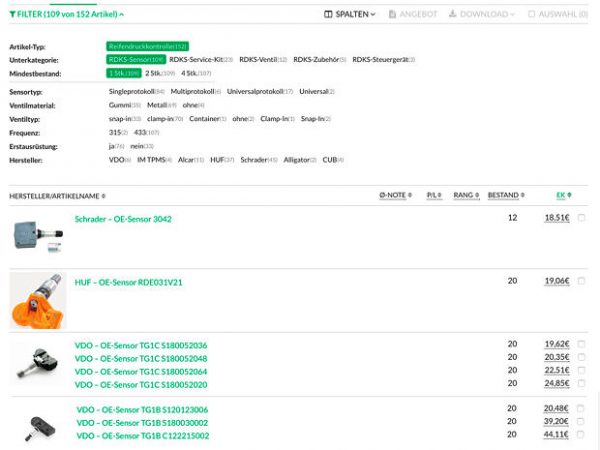Filter manufacturer Alcar

[191, 160]
